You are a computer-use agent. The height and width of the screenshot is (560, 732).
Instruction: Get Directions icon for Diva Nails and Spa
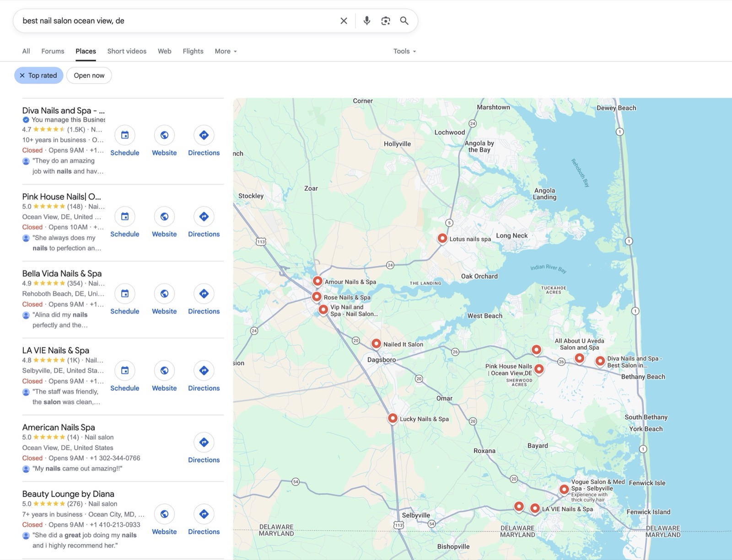(204, 135)
